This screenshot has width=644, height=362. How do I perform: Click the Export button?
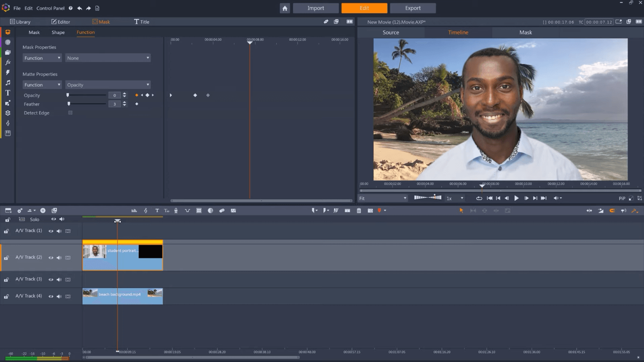413,8
